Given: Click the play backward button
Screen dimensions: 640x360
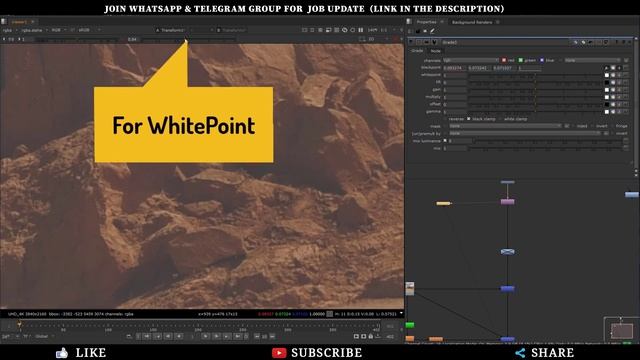Looking at the screenshot, I should [x=179, y=336].
